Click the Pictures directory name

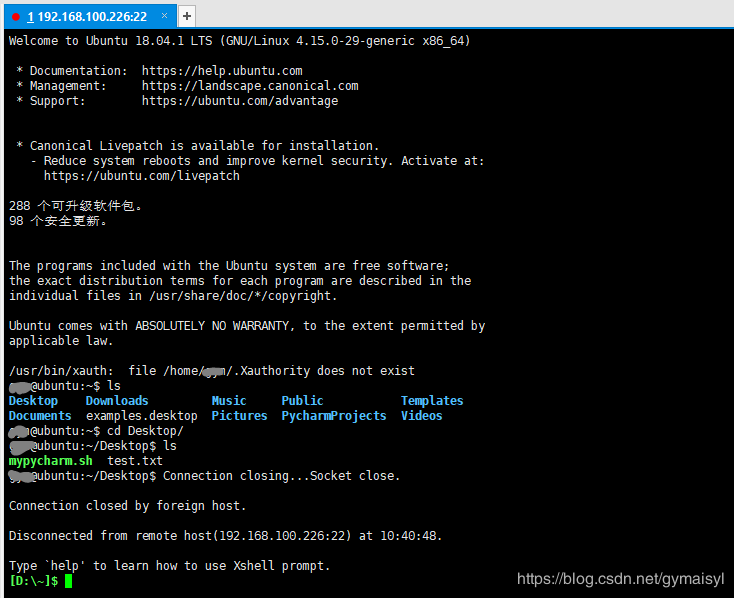(x=239, y=416)
